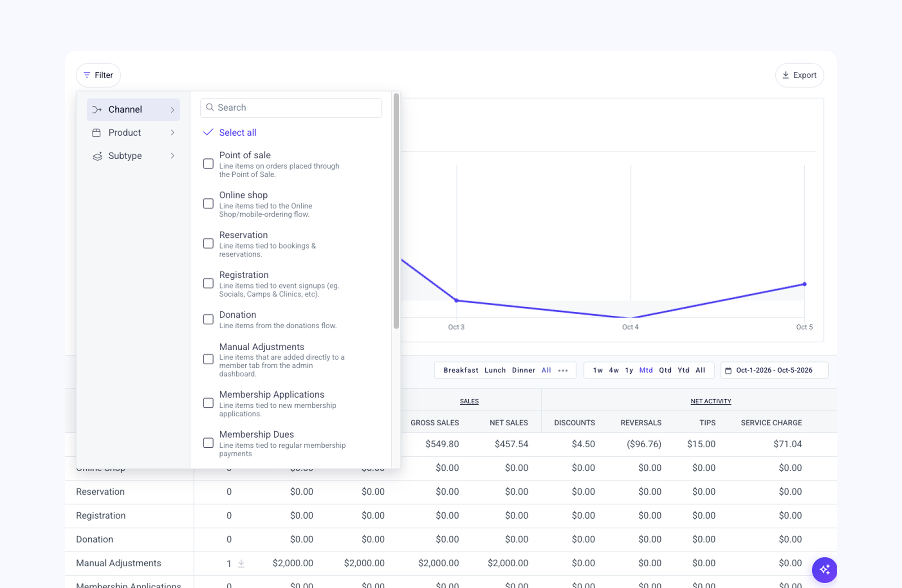
Task: Check the Membership Applications checkbox
Action: pyautogui.click(x=208, y=403)
